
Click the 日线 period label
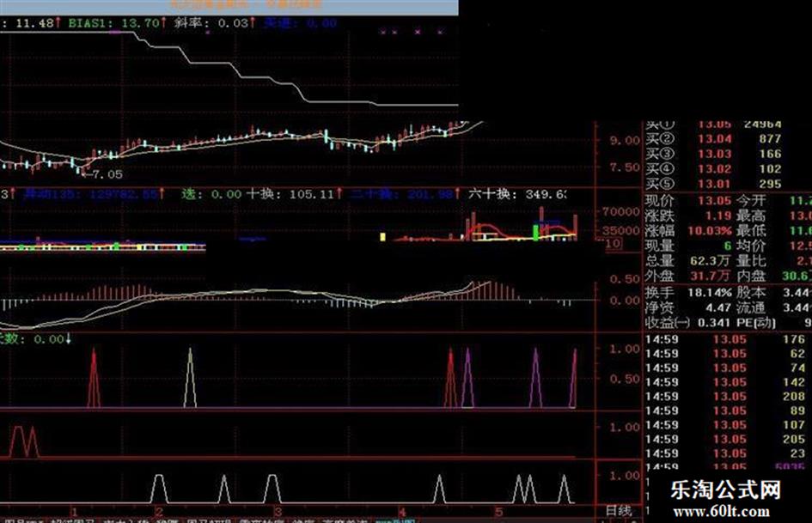pyautogui.click(x=620, y=511)
